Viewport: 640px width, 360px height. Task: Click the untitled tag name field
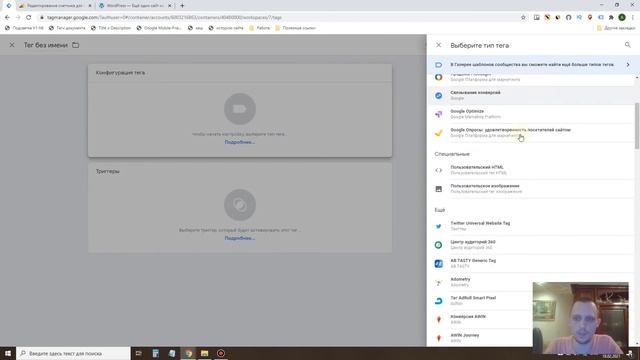(46, 45)
